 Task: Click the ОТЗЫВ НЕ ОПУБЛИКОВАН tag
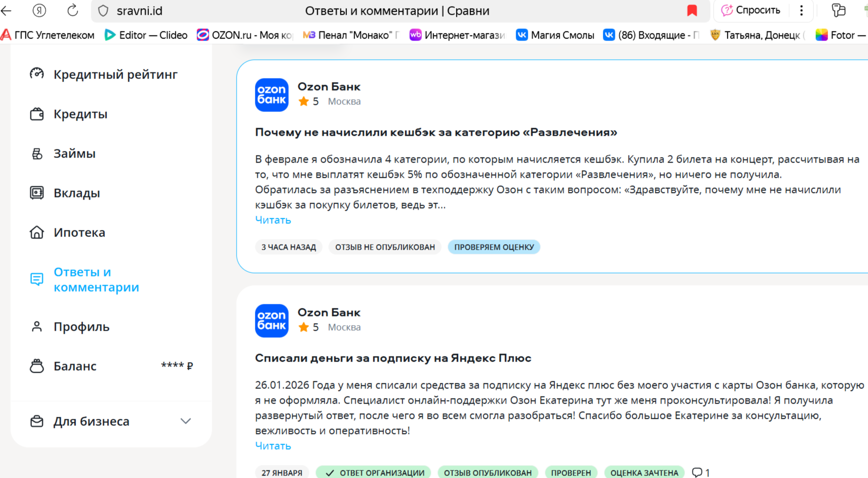[x=385, y=247]
